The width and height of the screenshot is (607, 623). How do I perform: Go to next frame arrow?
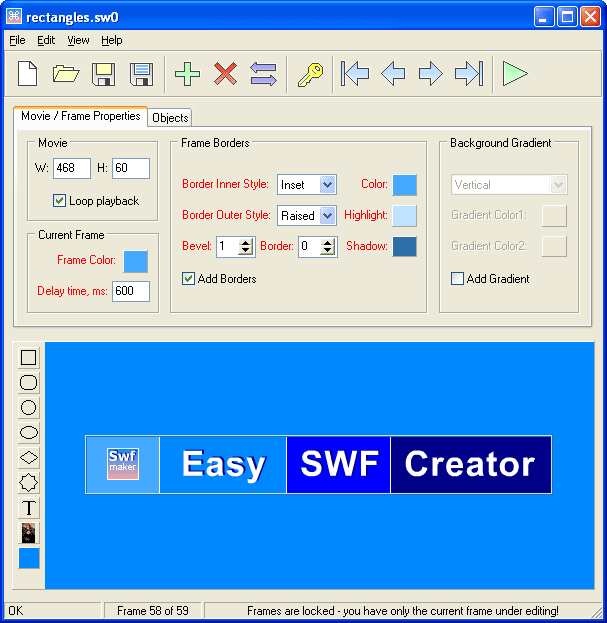[x=431, y=74]
